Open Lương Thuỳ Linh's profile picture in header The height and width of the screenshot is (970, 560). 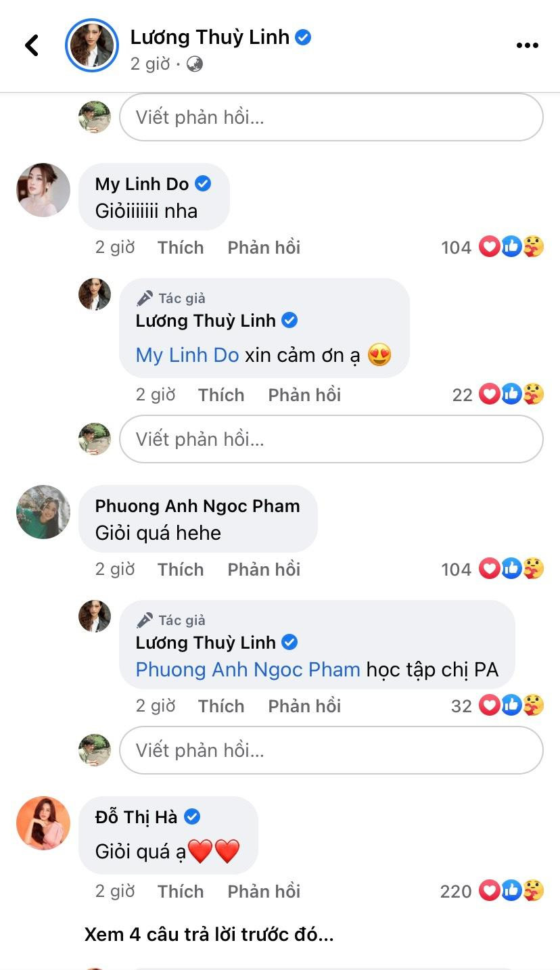(91, 45)
